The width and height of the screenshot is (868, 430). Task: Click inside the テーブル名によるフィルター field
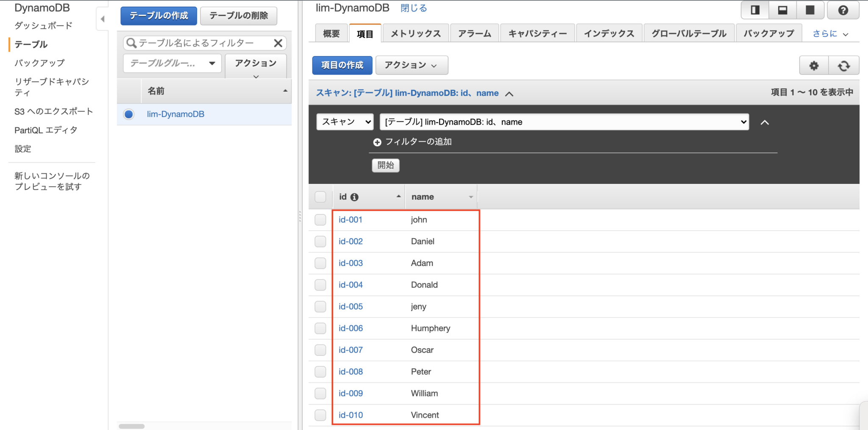(x=199, y=43)
